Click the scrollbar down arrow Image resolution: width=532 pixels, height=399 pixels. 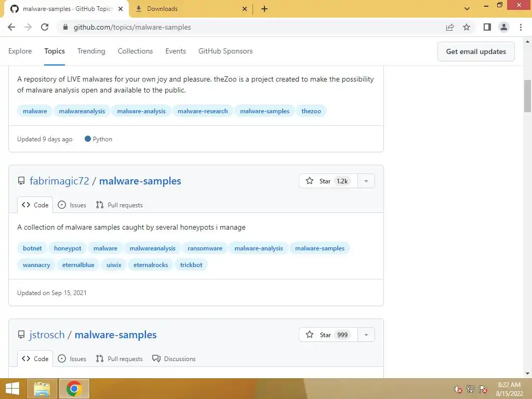coord(527,374)
